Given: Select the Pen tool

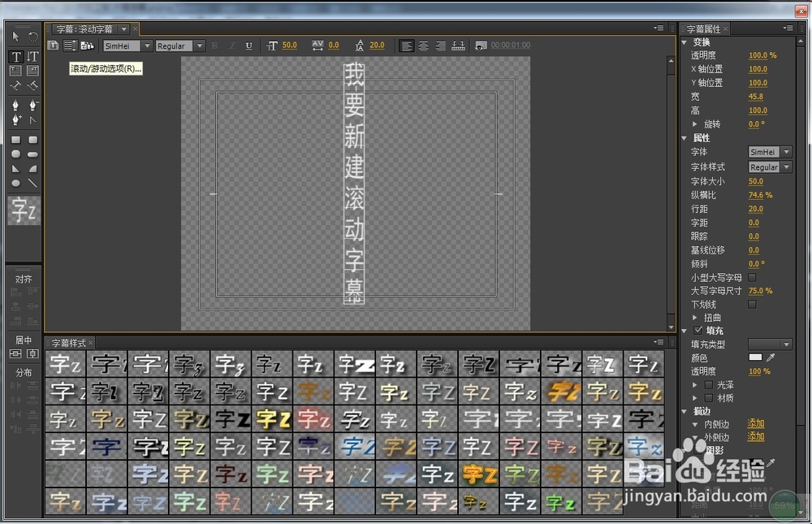Looking at the screenshot, I should [x=15, y=106].
